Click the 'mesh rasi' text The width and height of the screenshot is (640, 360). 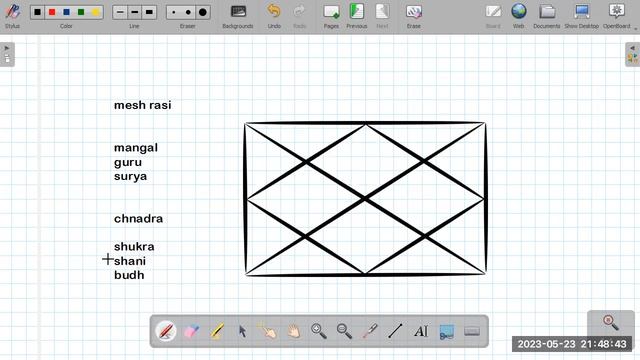pos(142,105)
